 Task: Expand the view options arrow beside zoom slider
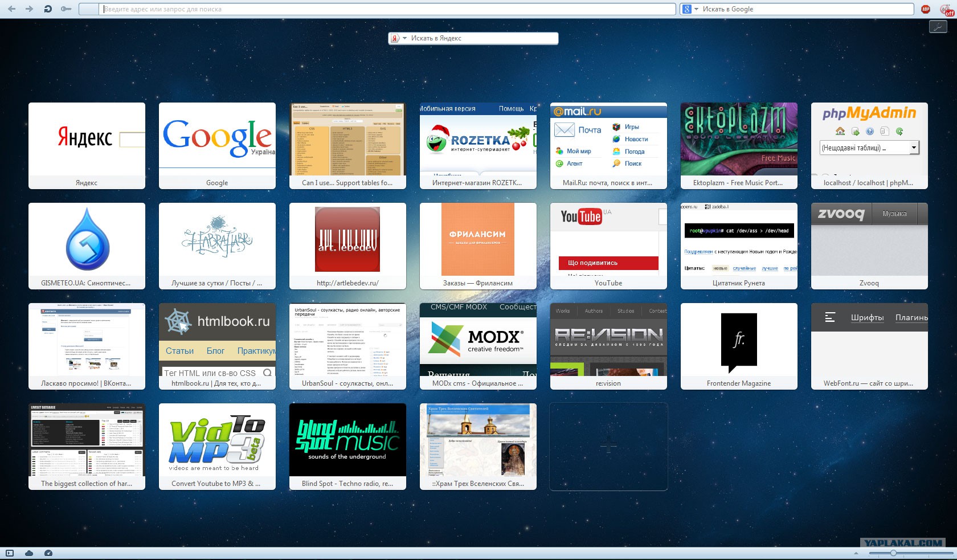(x=856, y=553)
